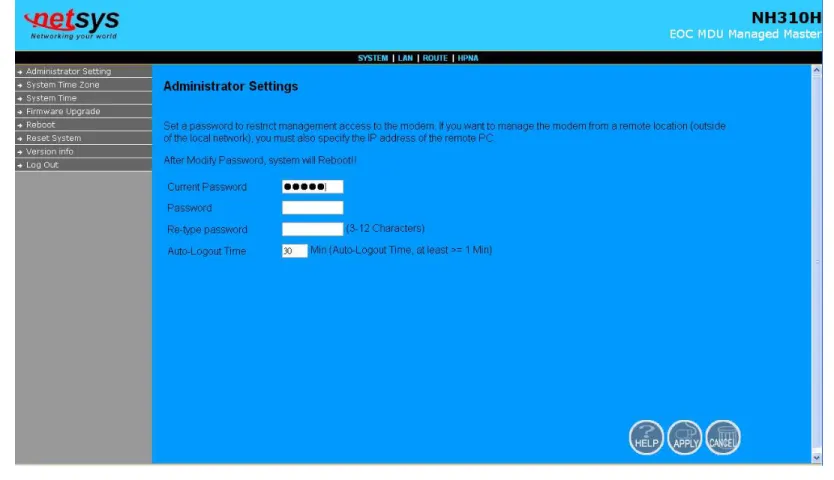Click the scrollbar up arrow
This screenshot has width=834, height=480.
point(816,70)
